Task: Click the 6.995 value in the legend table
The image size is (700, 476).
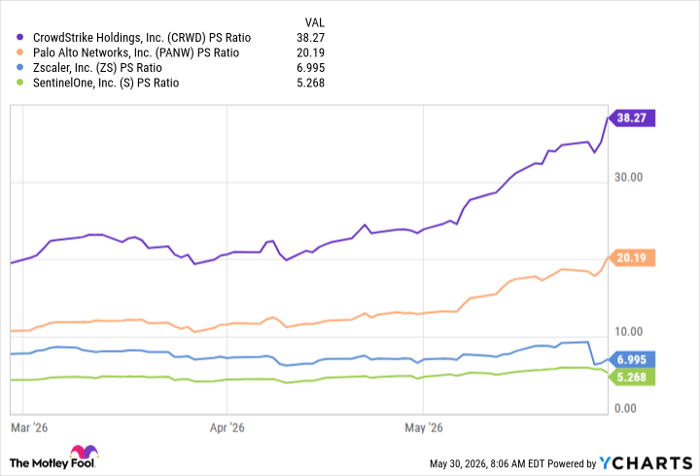Action: click(x=311, y=68)
